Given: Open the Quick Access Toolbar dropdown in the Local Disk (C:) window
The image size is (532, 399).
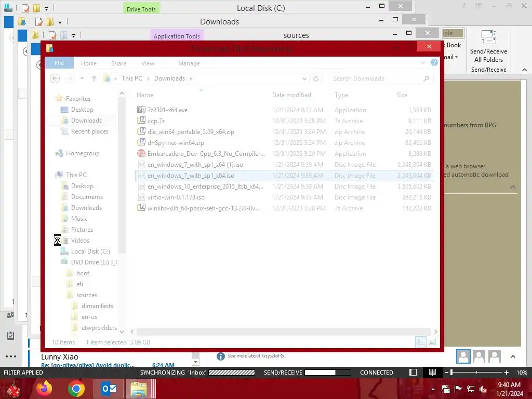Looking at the screenshot, I should 46,8.
